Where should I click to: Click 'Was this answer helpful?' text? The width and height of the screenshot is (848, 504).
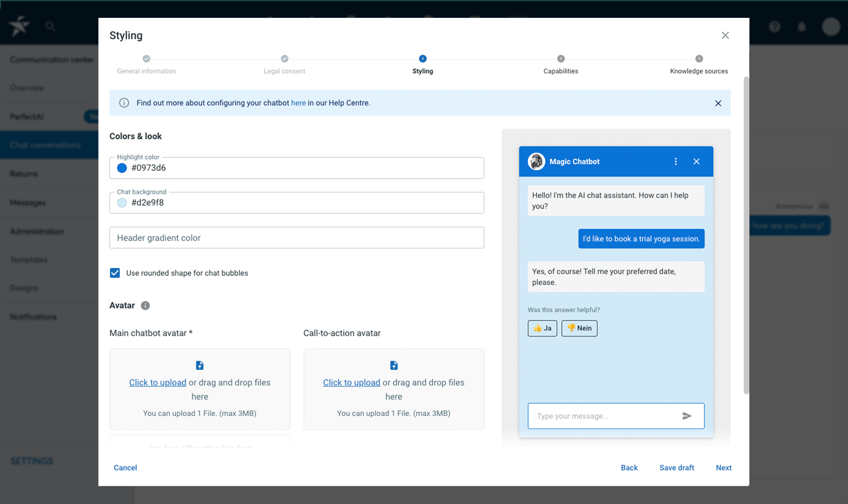(563, 310)
